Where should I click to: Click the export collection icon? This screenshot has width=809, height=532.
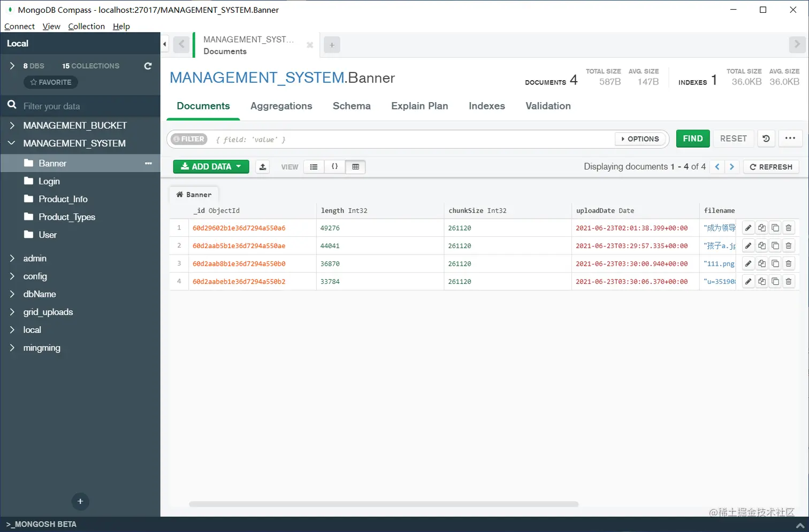263,167
